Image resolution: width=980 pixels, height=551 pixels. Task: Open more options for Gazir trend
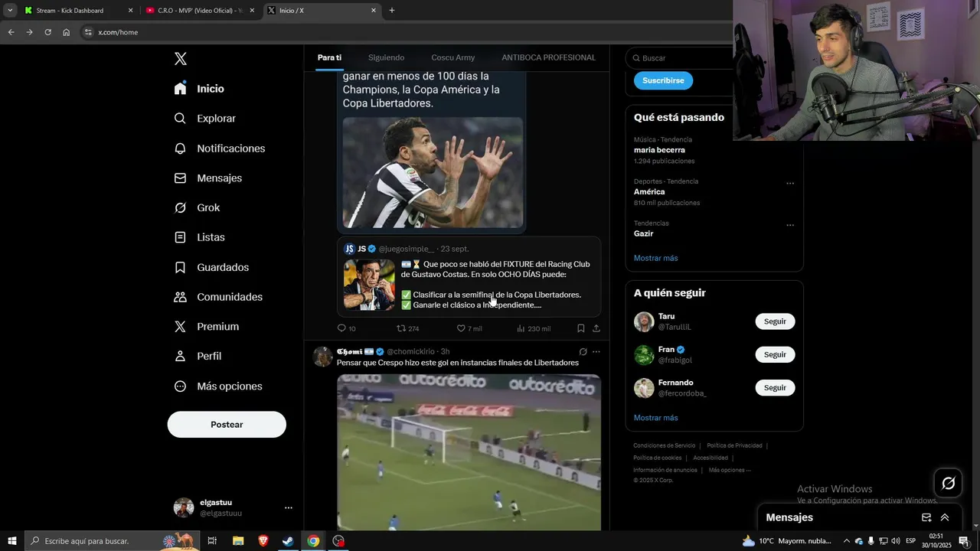point(790,226)
